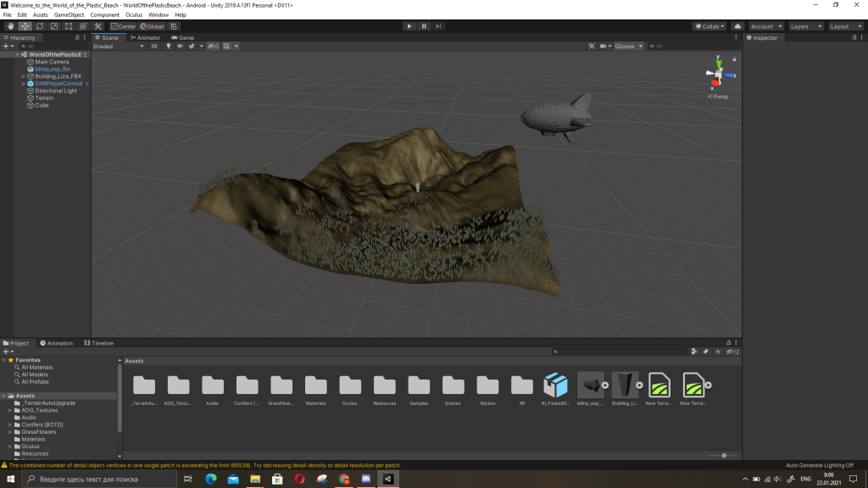Viewport: 868px width, 488px height.
Task: Open the GameObject menu
Action: click(70, 15)
